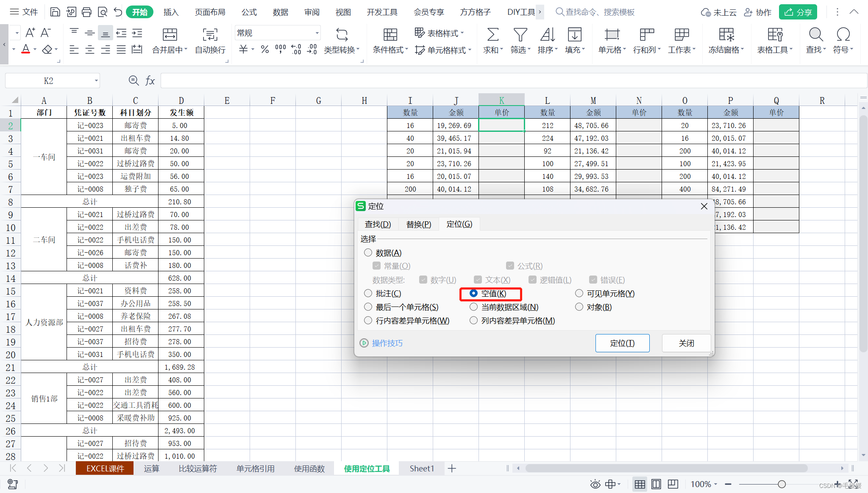Screen dimensions: 868x493
Task: Click the Save icon in quick toolbar
Action: point(55,12)
